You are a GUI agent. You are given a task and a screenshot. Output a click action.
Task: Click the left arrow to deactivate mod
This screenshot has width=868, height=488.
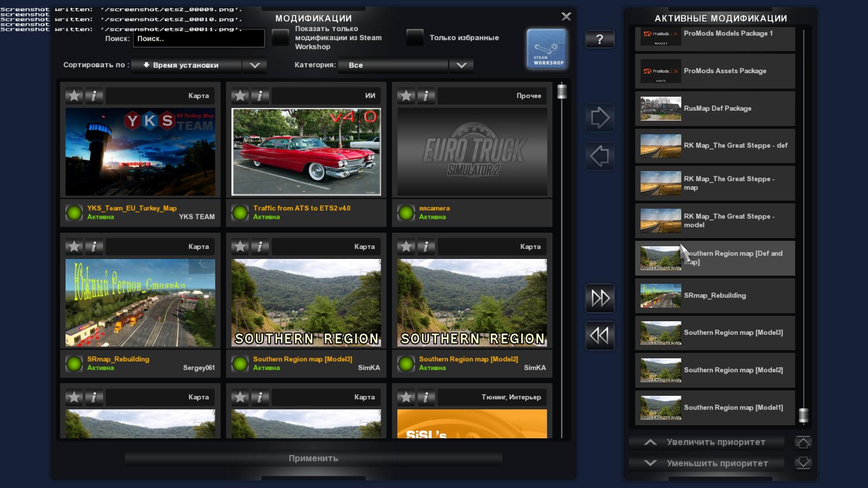pyautogui.click(x=599, y=156)
